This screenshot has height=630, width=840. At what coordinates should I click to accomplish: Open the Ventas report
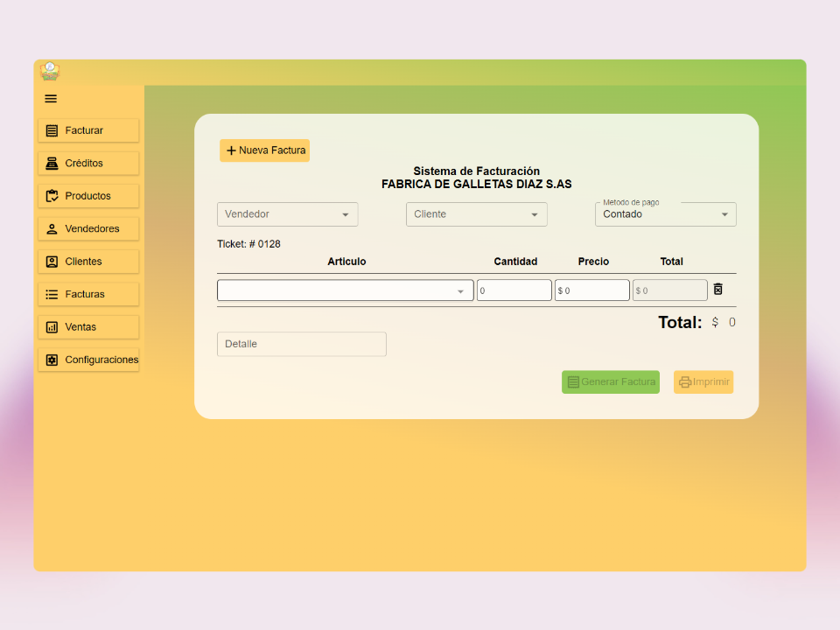(88, 327)
